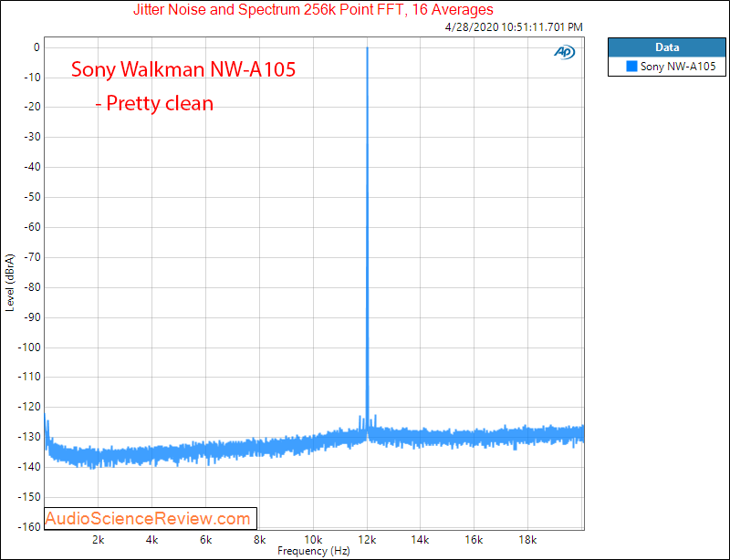Click the -100 level tick label
The height and width of the screenshot is (560, 730).
[29, 347]
